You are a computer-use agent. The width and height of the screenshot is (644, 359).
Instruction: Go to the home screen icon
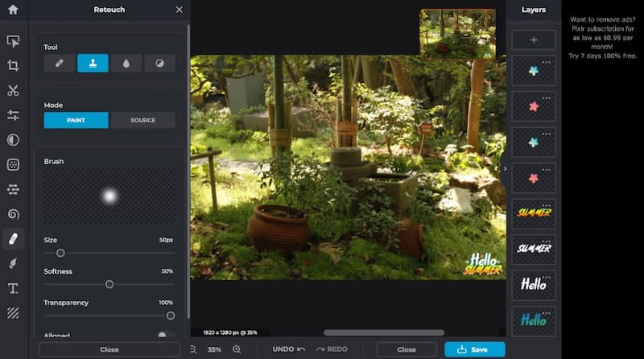[13, 10]
